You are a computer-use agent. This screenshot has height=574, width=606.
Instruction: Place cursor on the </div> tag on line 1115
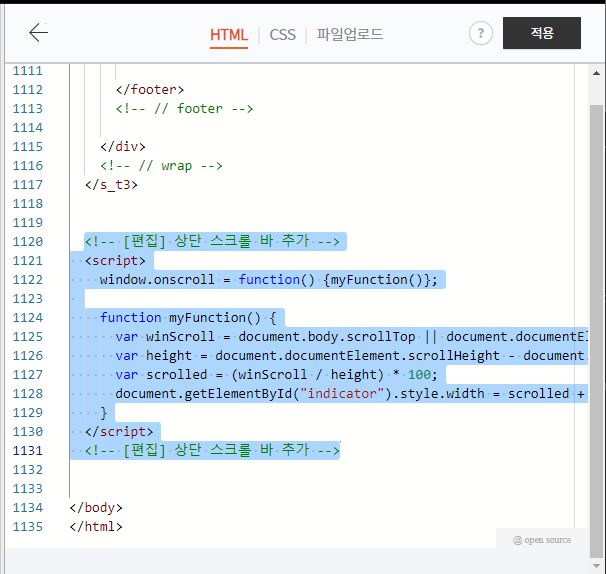123,146
